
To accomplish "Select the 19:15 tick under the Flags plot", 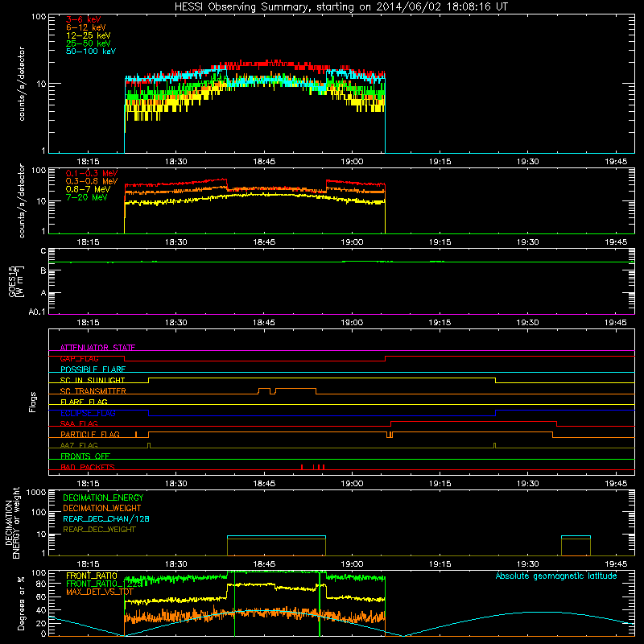I will click(440, 484).
